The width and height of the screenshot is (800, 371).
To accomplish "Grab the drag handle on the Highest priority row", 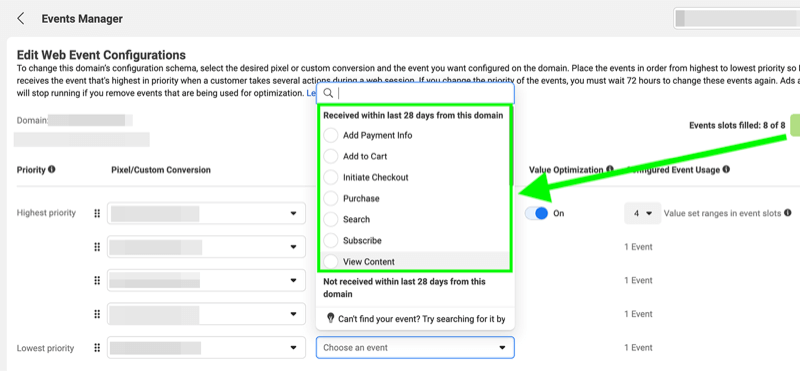I will click(97, 213).
